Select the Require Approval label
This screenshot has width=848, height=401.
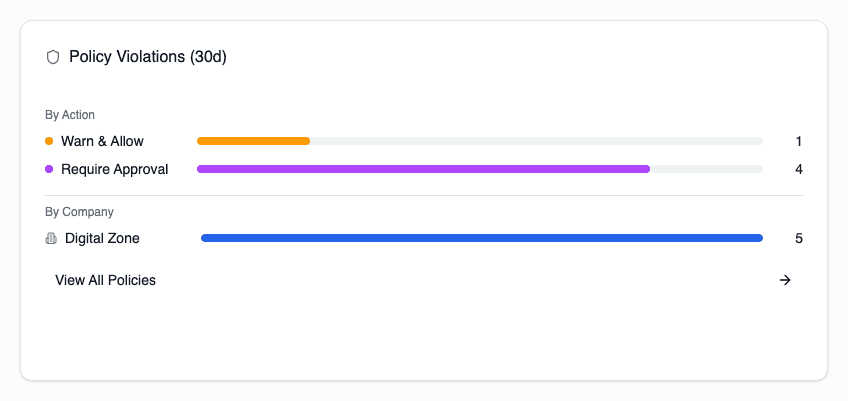point(114,169)
